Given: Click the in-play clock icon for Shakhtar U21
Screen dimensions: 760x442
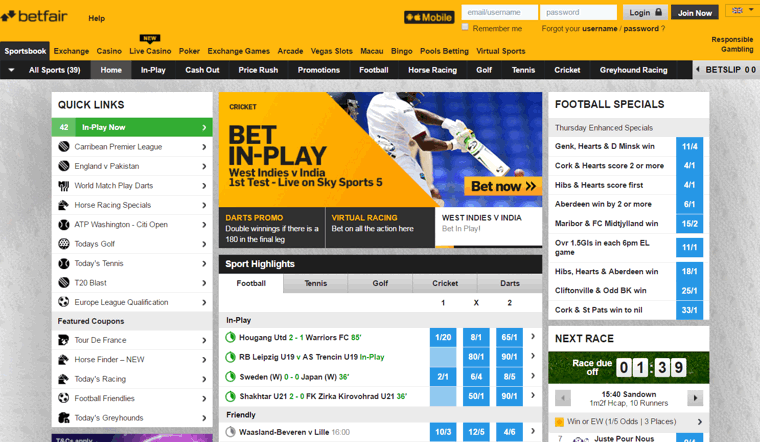Looking at the screenshot, I should click(x=231, y=396).
